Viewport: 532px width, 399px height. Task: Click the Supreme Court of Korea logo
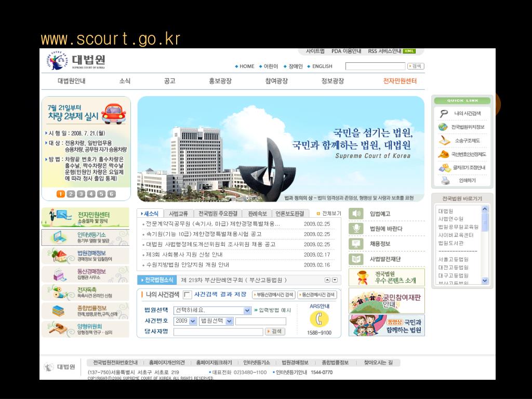tap(76, 60)
